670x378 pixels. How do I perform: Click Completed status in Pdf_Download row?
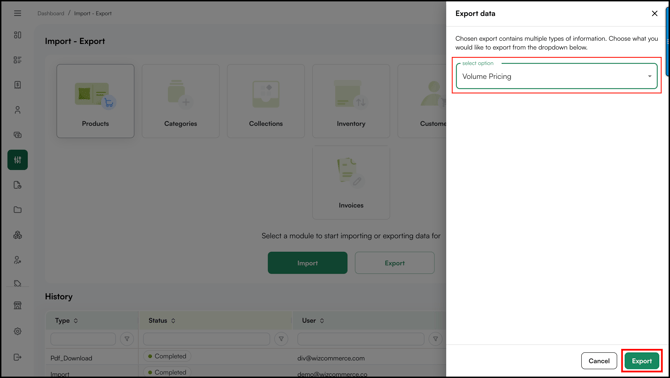(167, 356)
